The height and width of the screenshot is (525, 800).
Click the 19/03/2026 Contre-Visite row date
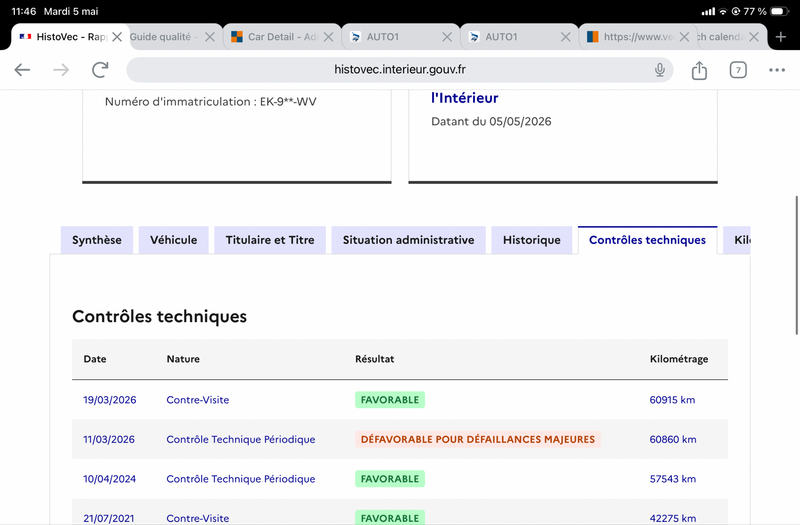[x=110, y=400]
